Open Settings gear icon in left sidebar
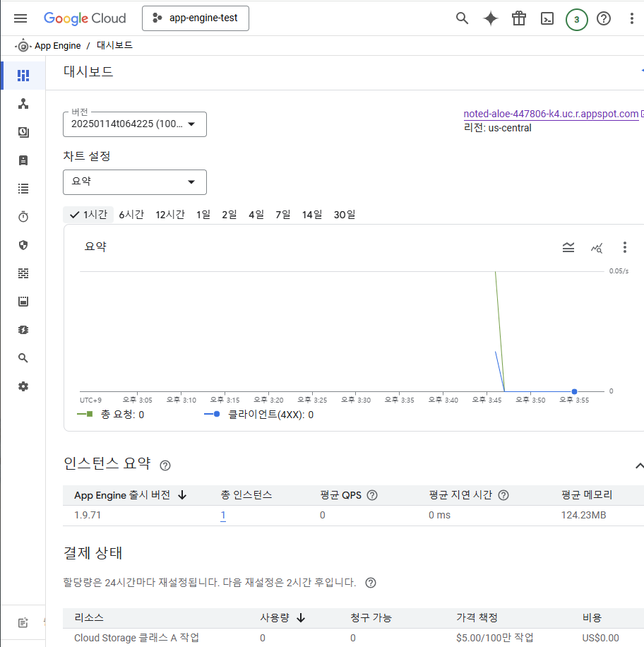 [x=23, y=386]
